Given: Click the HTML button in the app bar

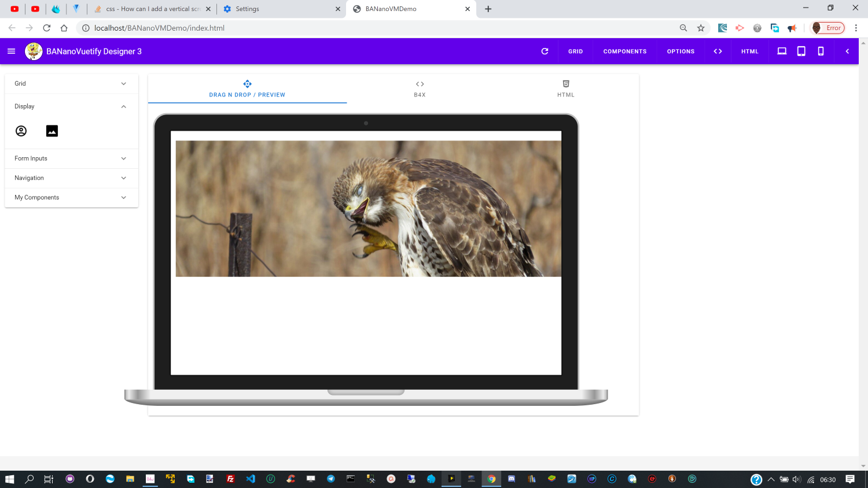Looking at the screenshot, I should 749,51.
